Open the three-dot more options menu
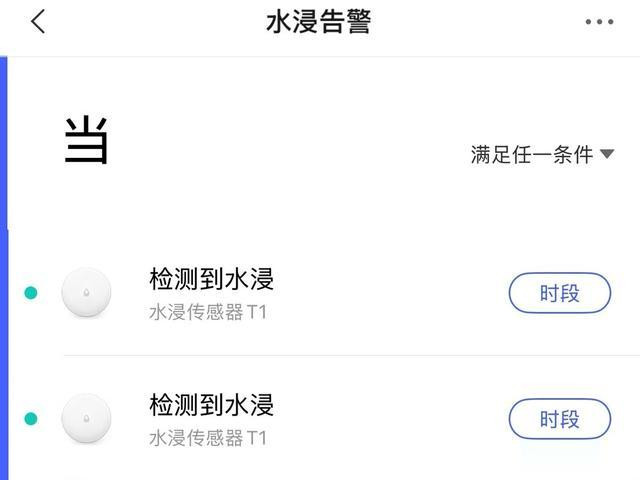This screenshot has height=480, width=640. point(599,22)
